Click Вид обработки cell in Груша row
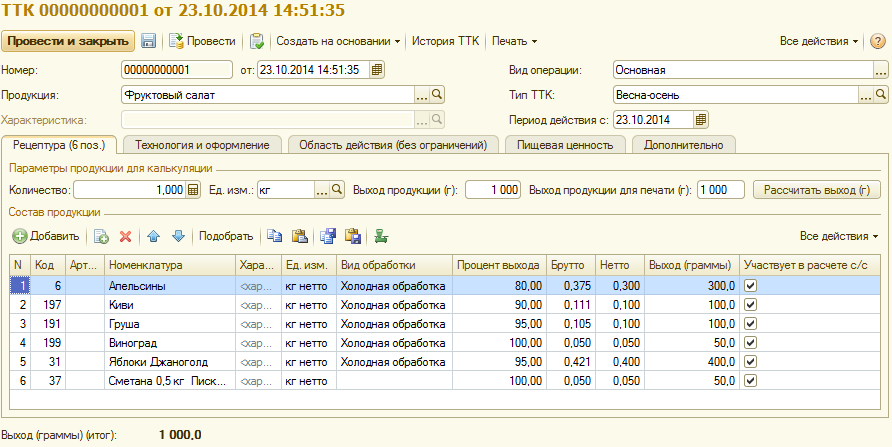 point(394,324)
